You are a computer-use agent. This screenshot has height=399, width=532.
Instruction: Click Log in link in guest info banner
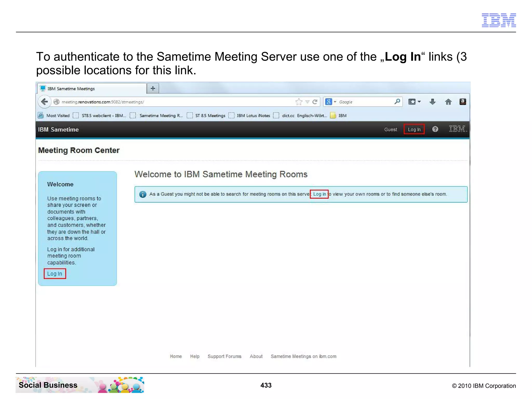pos(319,194)
